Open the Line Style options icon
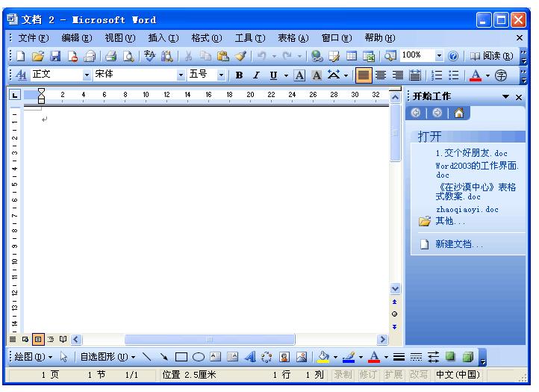 [x=399, y=357]
